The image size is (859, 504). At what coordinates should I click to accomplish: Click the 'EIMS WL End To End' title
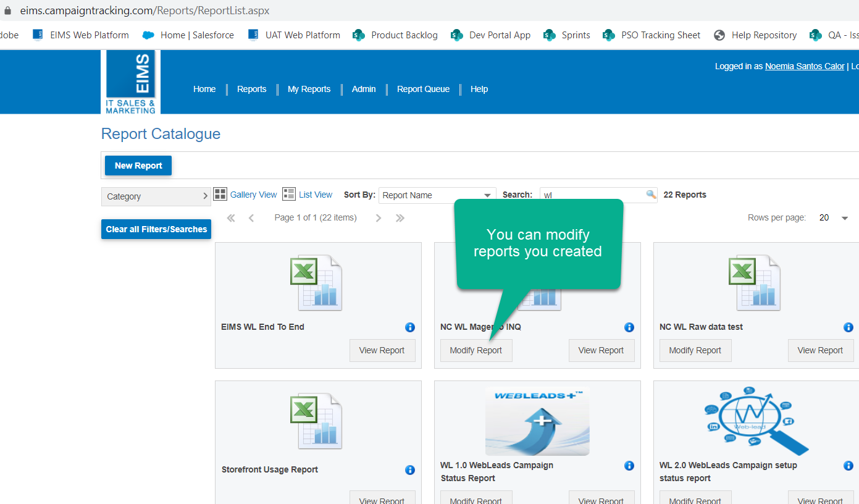coord(263,327)
